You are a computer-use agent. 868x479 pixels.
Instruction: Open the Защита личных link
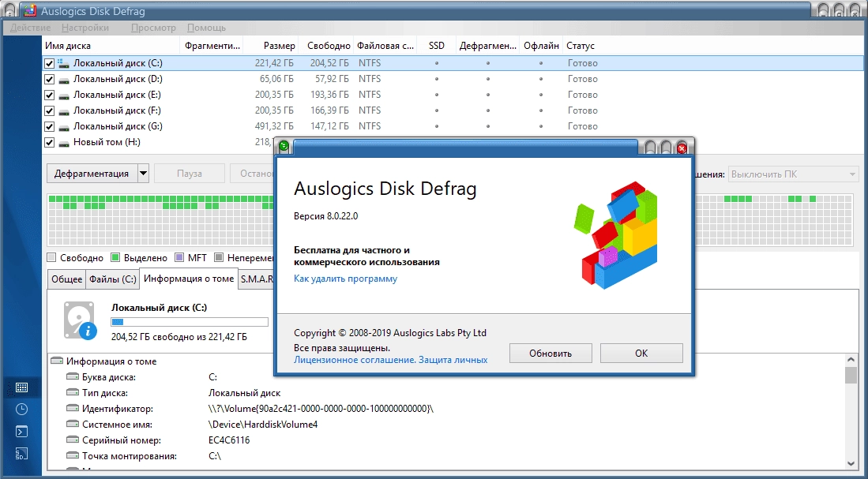click(453, 360)
